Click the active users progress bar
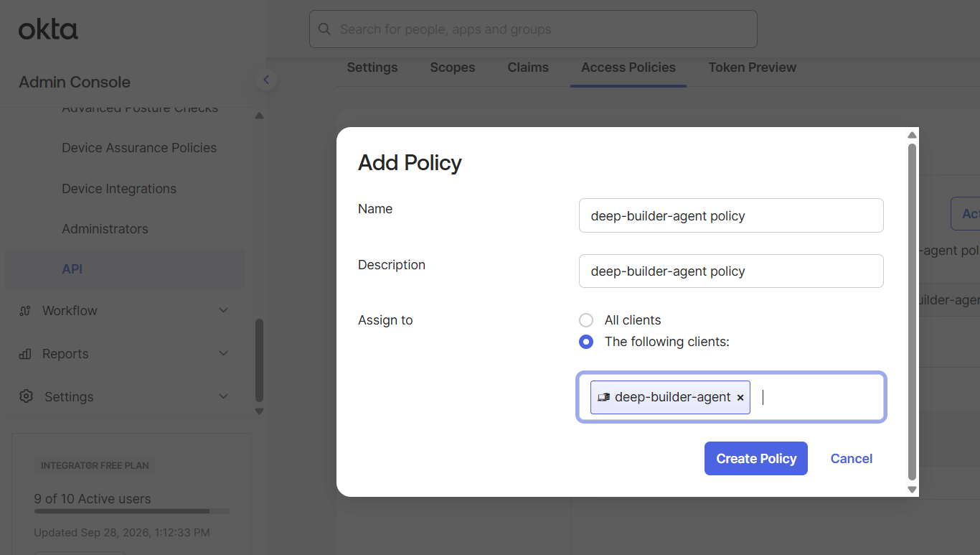This screenshot has width=980, height=555. tap(132, 511)
